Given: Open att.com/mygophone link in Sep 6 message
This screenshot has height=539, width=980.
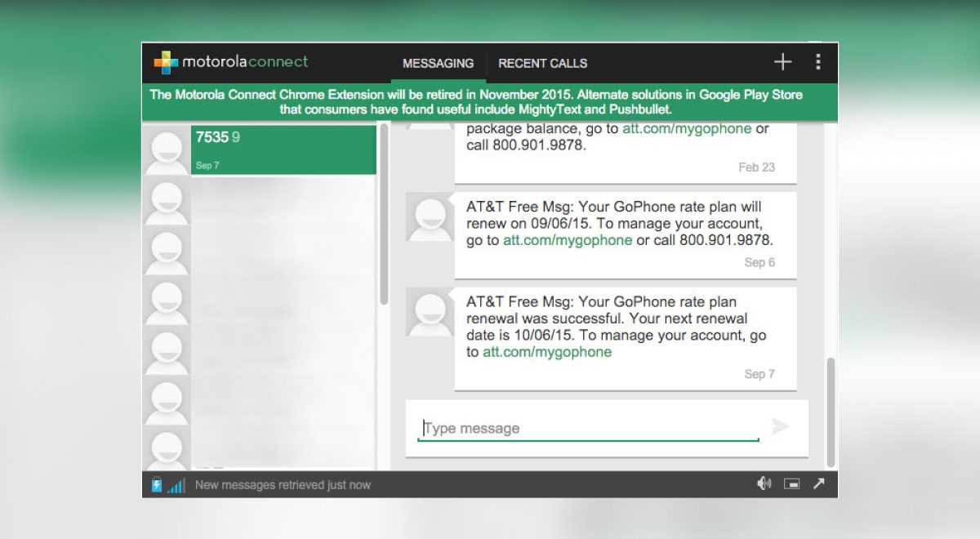Looking at the screenshot, I should click(x=567, y=240).
